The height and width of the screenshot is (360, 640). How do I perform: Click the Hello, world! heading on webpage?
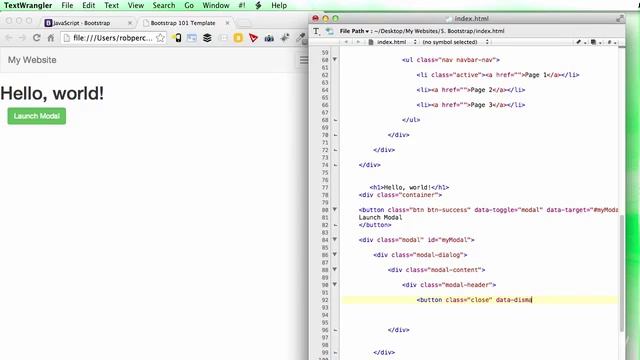pyautogui.click(x=52, y=93)
